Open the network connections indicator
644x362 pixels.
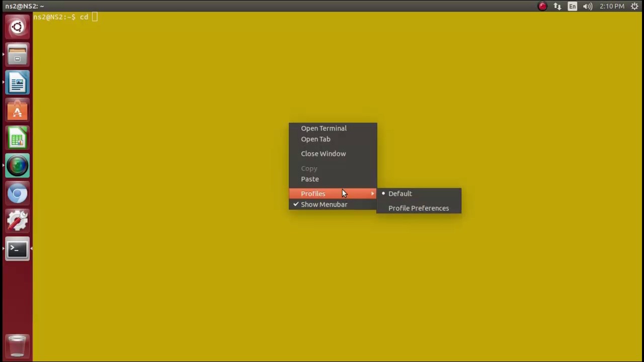point(557,6)
